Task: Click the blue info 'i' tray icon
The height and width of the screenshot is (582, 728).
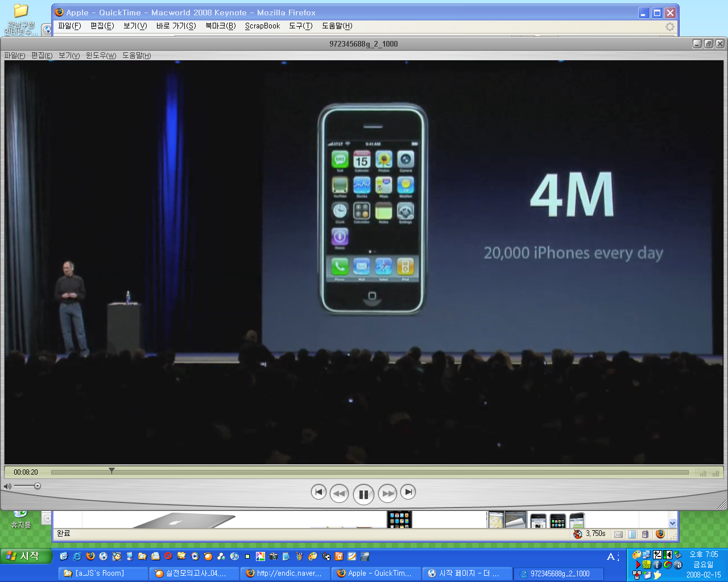Action: [657, 565]
